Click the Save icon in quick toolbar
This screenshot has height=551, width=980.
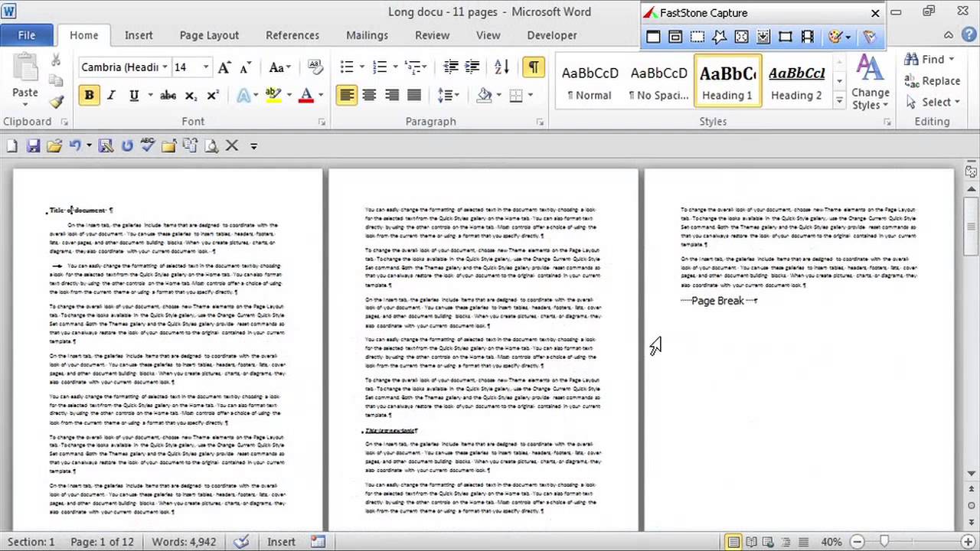(33, 145)
